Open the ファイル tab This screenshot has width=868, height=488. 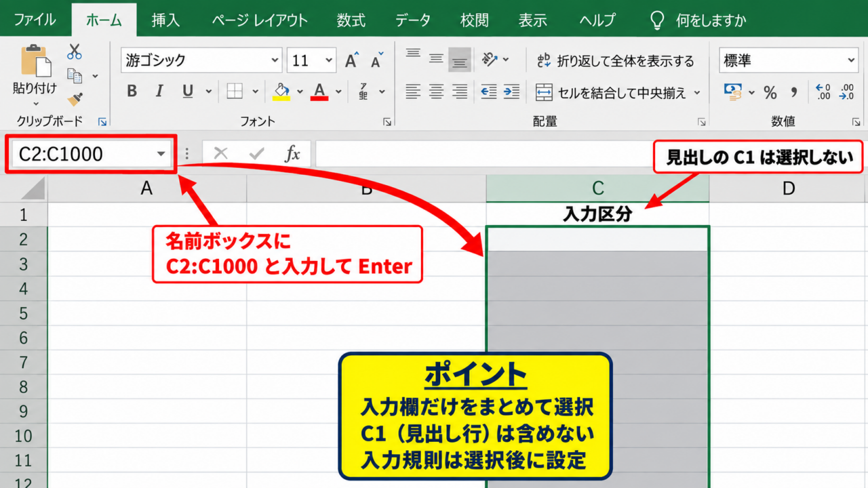tap(35, 20)
